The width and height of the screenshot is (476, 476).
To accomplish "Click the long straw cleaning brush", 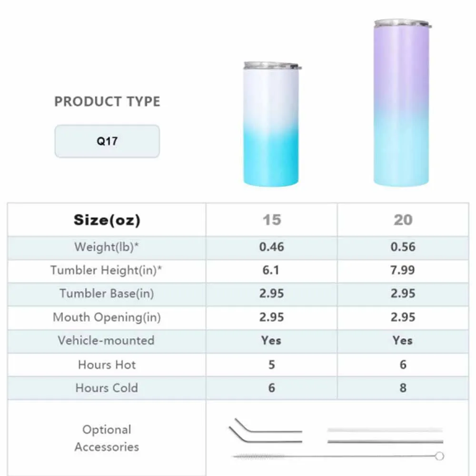I will coord(338,456).
